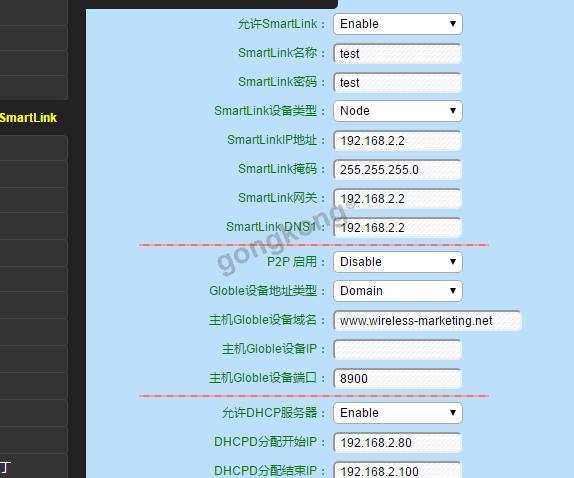Click the dropdown arrow next to Domain
The height and width of the screenshot is (478, 574).
[x=453, y=291]
